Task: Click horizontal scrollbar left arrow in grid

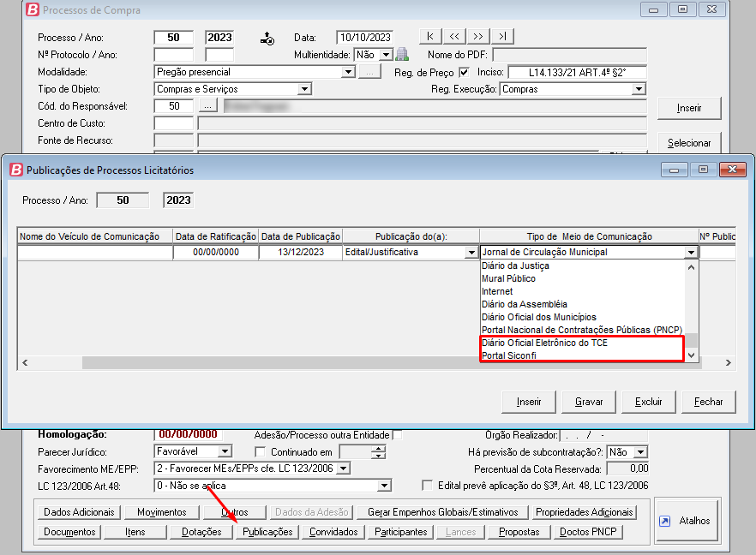Action: tap(25, 363)
